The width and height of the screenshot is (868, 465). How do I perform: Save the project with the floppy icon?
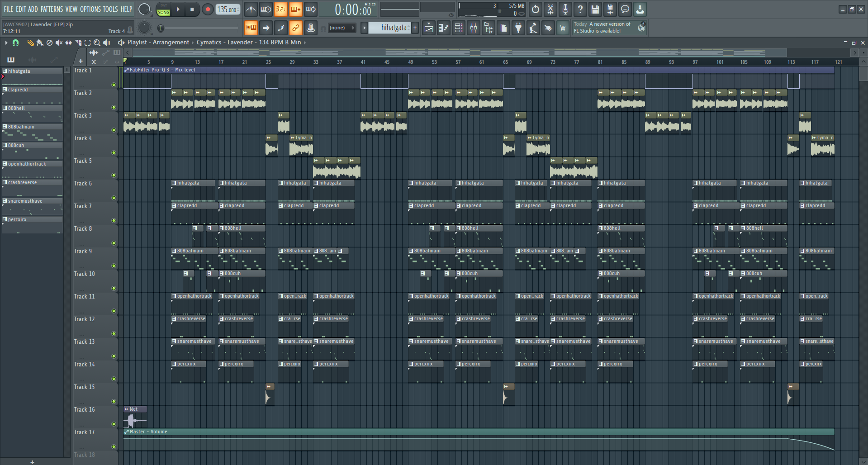[595, 9]
